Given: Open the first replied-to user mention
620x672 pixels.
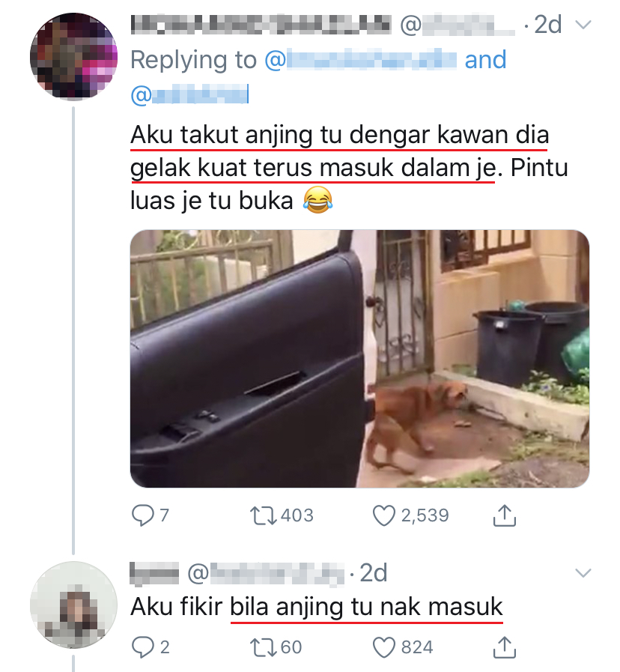Looking at the screenshot, I should click(359, 60).
